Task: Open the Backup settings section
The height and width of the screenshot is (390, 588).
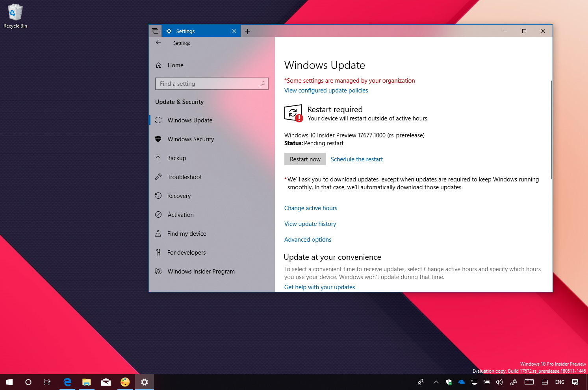Action: click(176, 158)
